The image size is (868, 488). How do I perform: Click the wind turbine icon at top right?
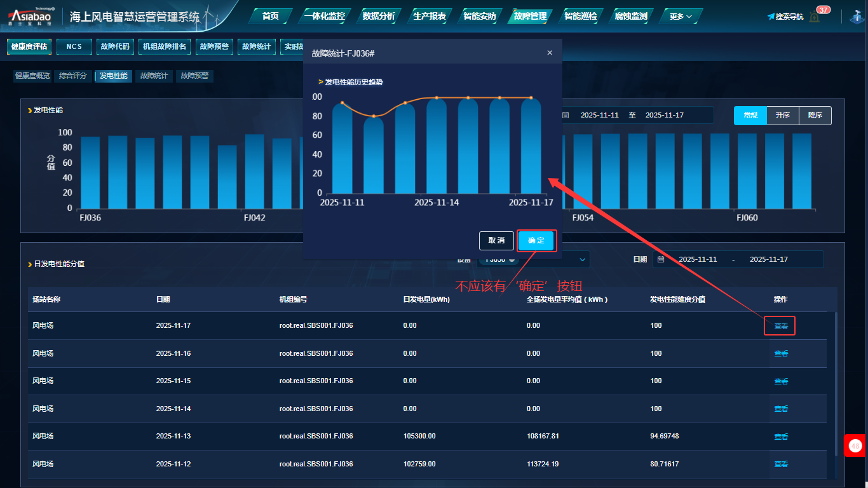pyautogui.click(x=856, y=17)
